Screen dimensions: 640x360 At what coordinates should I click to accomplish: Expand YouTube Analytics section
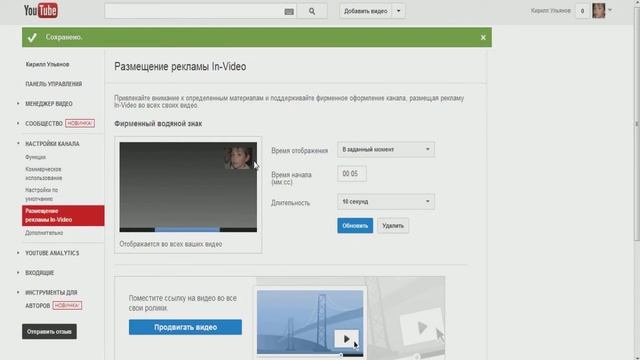coord(52,253)
